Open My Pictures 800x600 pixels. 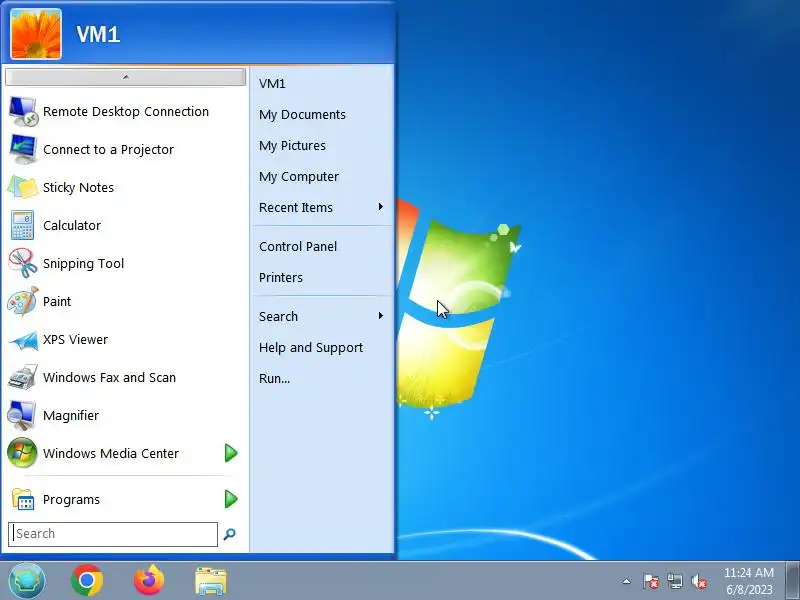pyautogui.click(x=292, y=145)
